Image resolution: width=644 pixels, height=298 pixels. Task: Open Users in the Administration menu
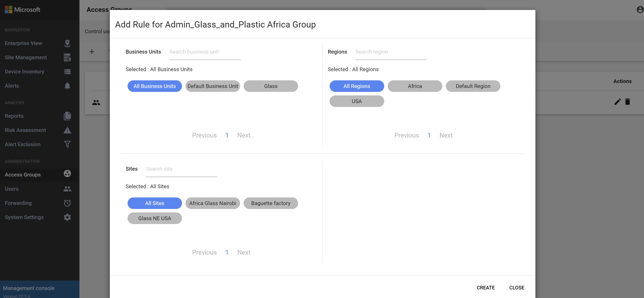pos(12,189)
